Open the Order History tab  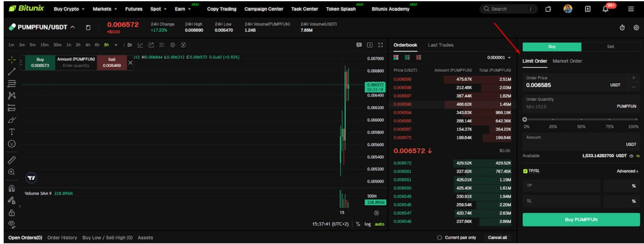[x=62, y=237]
